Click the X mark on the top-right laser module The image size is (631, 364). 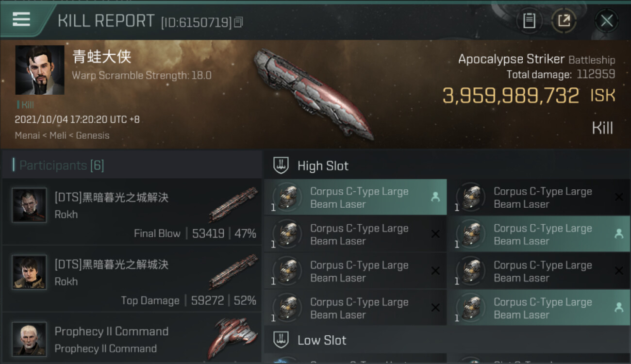pyautogui.click(x=619, y=197)
